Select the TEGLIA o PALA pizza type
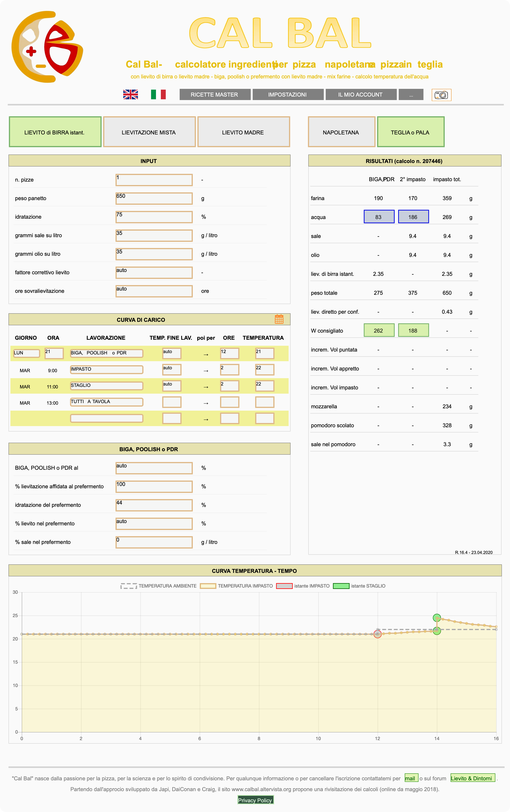This screenshot has height=812, width=510. (411, 132)
